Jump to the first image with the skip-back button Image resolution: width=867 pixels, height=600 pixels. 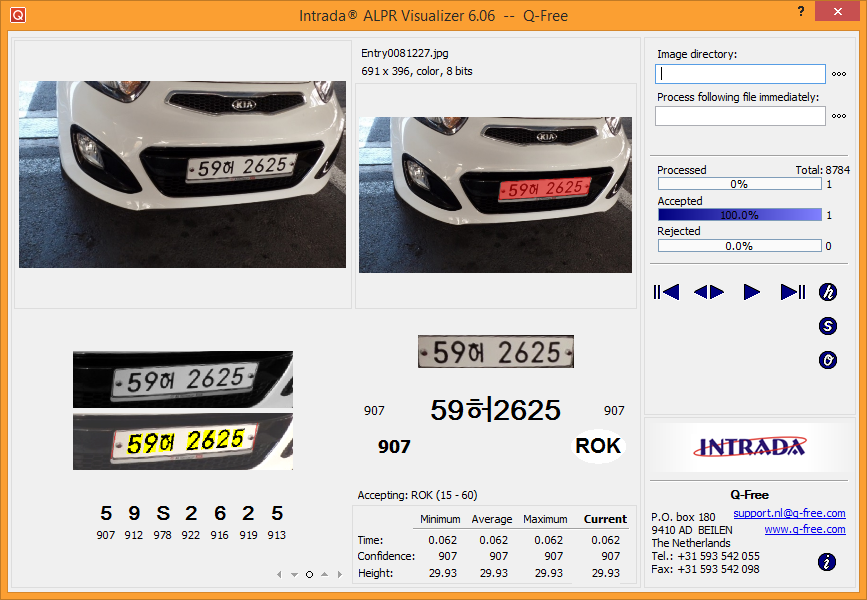click(x=666, y=291)
